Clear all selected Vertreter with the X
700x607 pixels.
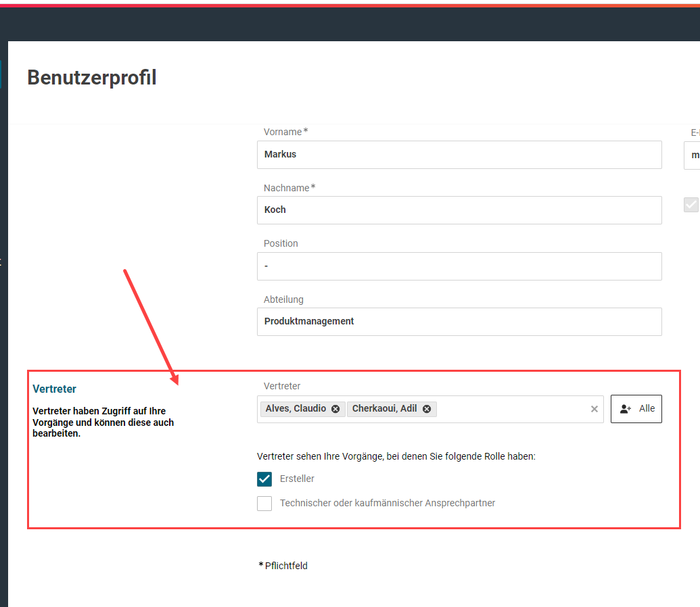tap(594, 409)
